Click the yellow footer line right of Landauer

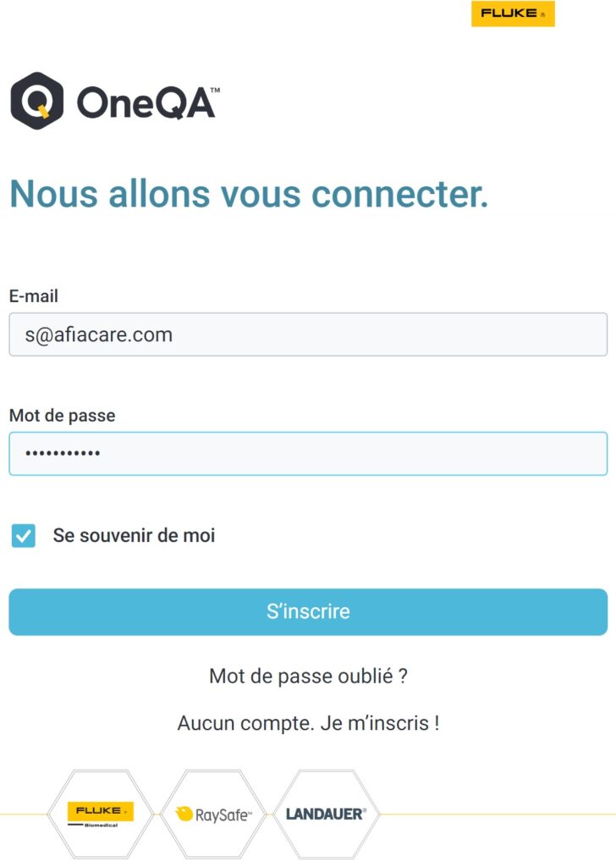coord(498,815)
